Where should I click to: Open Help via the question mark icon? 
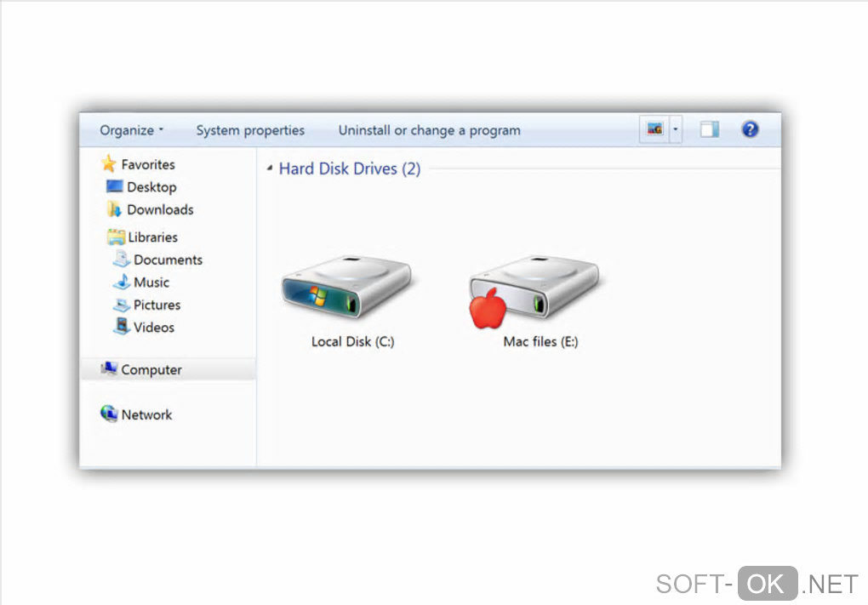point(750,129)
